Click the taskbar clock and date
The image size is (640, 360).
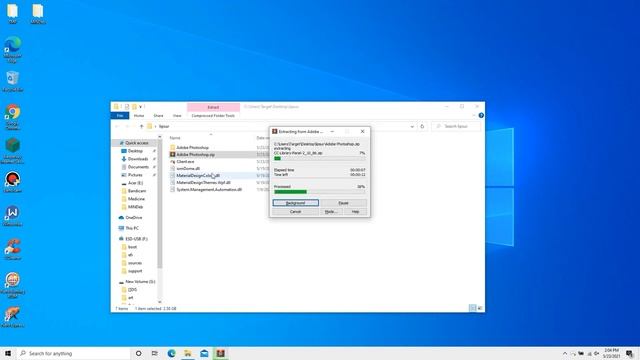(611, 353)
